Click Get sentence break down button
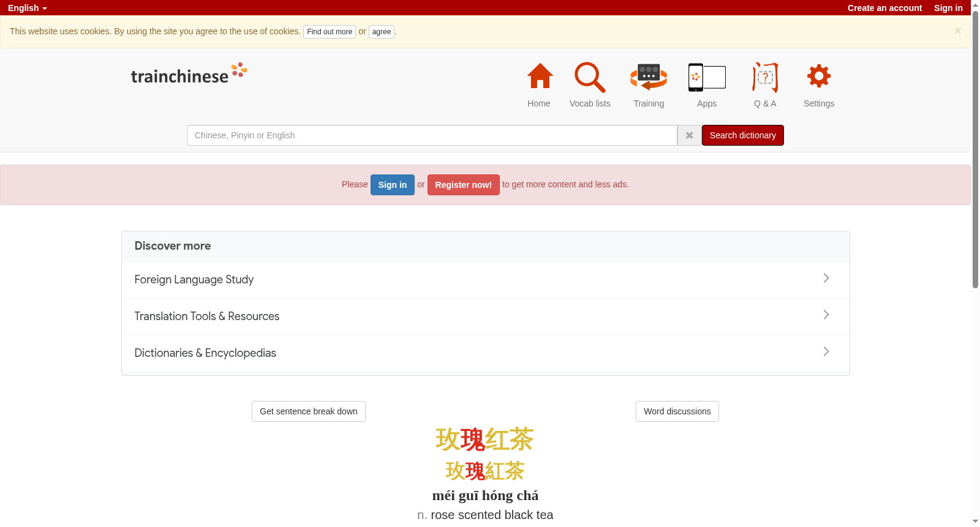The width and height of the screenshot is (980, 527). tap(309, 411)
